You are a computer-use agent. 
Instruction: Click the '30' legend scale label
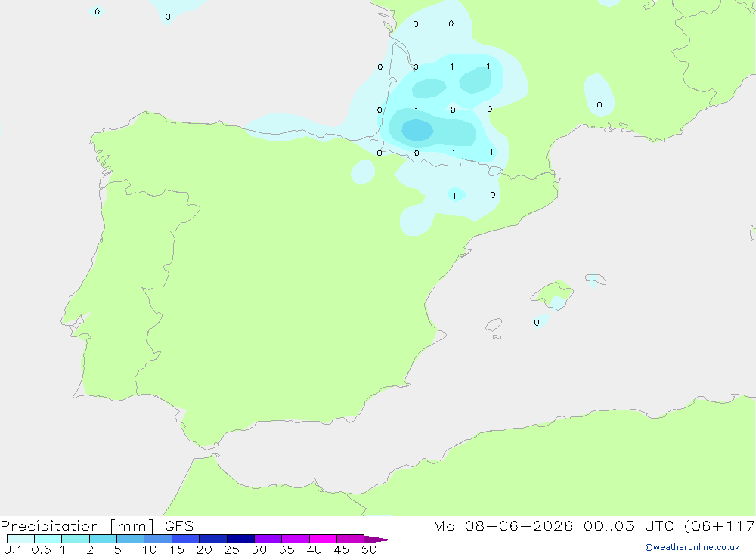[259, 549]
